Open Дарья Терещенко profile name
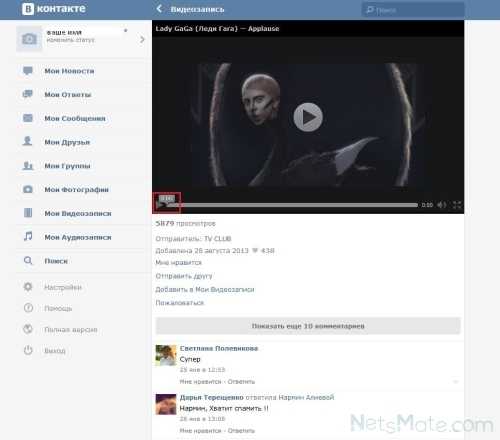This screenshot has height=440, width=500. [x=212, y=397]
